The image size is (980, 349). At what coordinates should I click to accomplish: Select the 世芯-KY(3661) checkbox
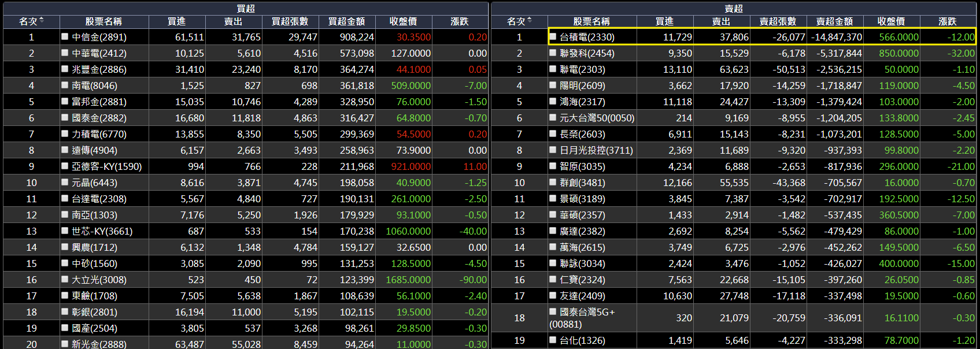pyautogui.click(x=65, y=231)
